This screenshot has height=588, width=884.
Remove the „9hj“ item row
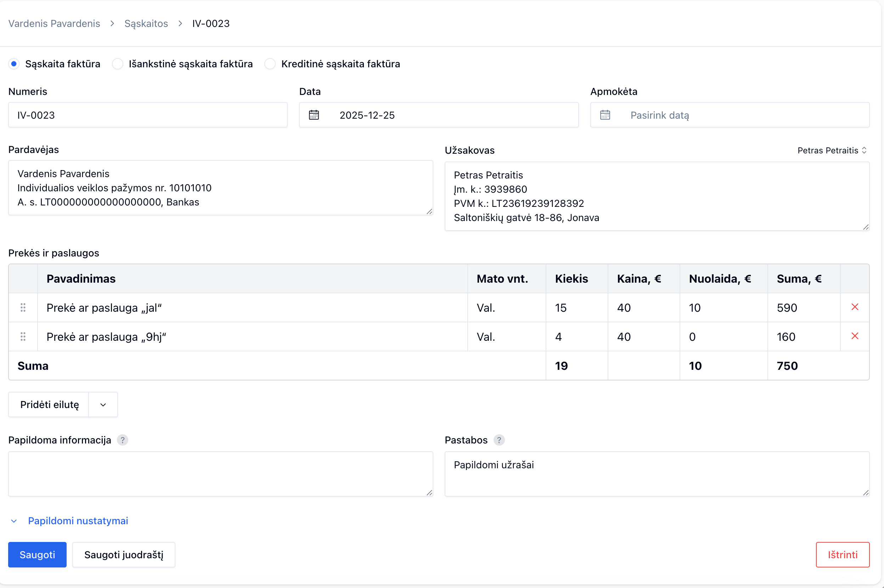pyautogui.click(x=855, y=336)
